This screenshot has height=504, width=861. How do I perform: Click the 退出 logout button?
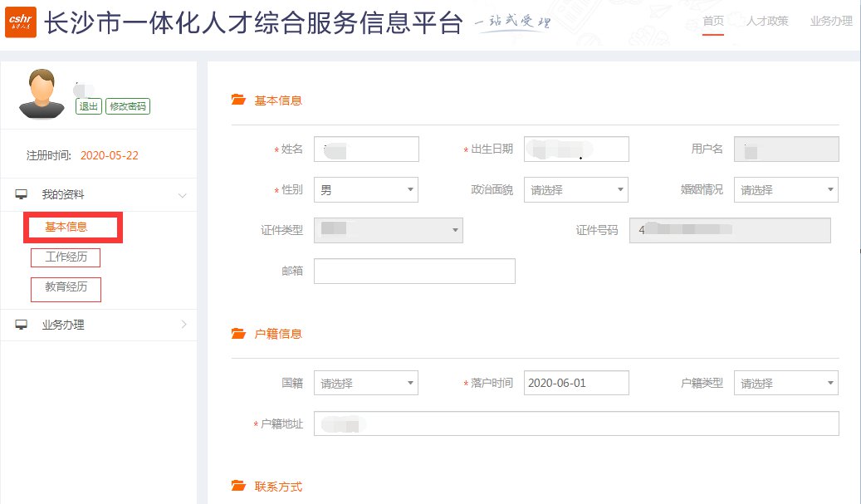(88, 106)
